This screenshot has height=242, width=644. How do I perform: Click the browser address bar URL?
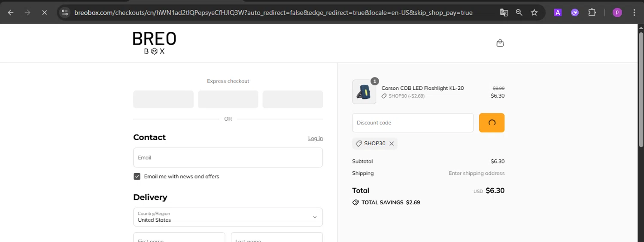tap(273, 12)
